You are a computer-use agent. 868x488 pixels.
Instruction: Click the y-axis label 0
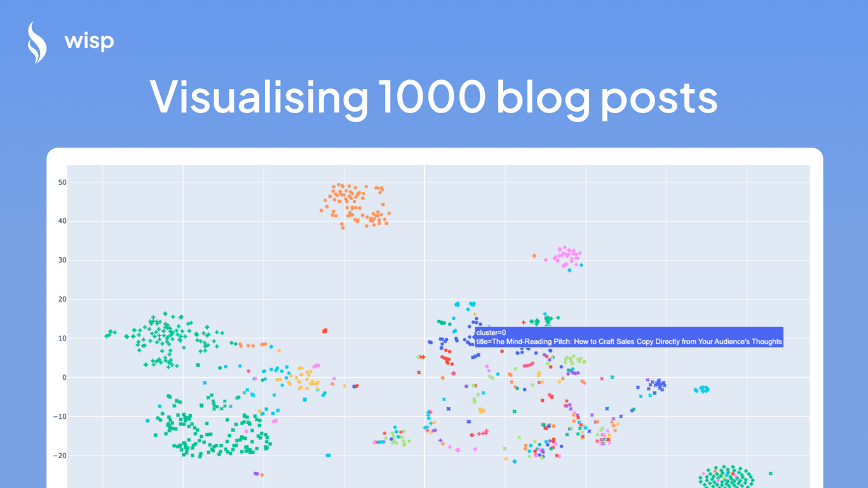(x=64, y=377)
